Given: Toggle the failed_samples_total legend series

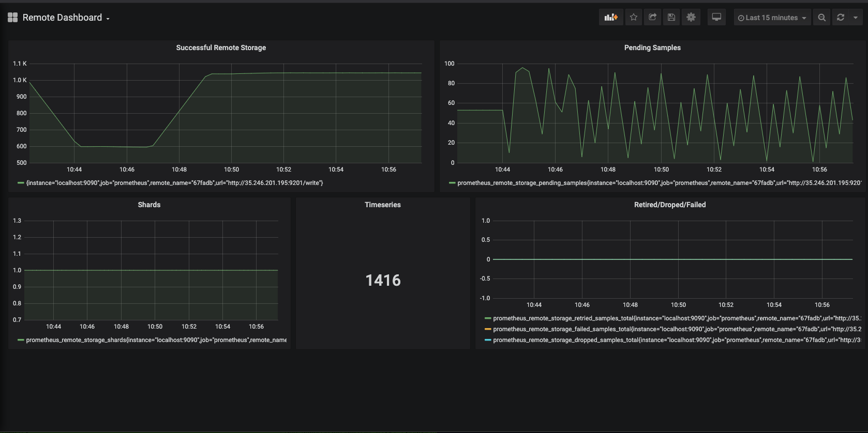Looking at the screenshot, I should point(677,329).
